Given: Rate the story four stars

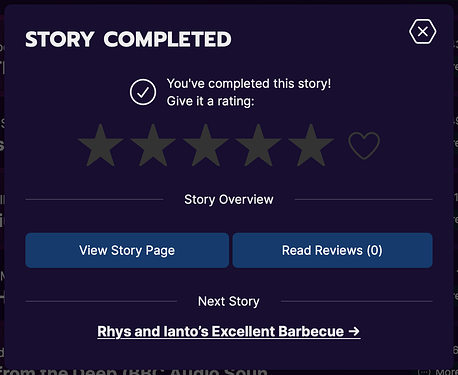Looking at the screenshot, I should (258, 146).
